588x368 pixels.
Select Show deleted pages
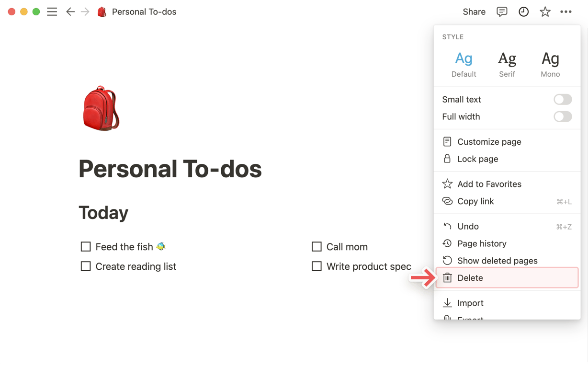[x=507, y=261]
